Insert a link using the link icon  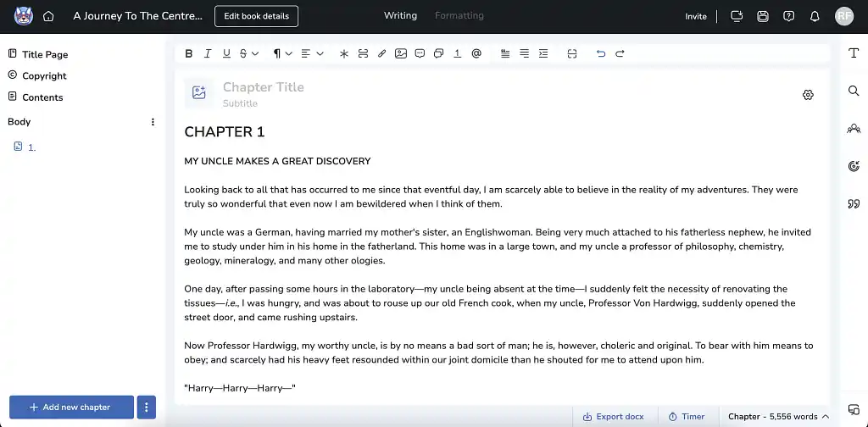tap(381, 53)
